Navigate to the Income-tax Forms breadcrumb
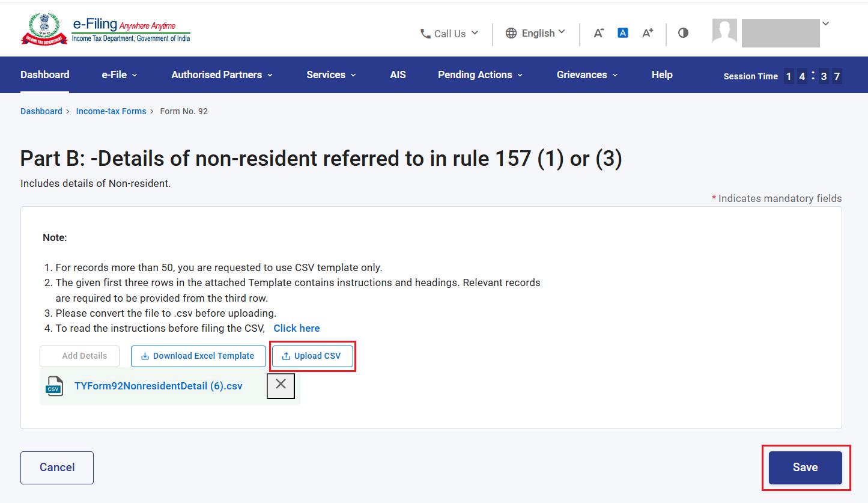This screenshot has height=503, width=868. tap(111, 111)
